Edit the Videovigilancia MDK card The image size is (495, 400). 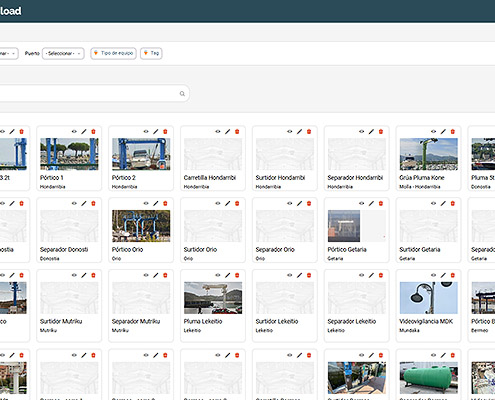click(x=443, y=275)
